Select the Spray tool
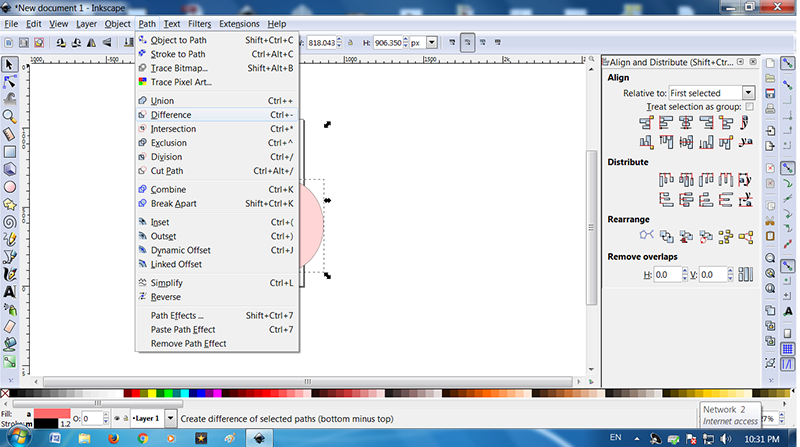This screenshot has width=800, height=447. pyautogui.click(x=9, y=309)
